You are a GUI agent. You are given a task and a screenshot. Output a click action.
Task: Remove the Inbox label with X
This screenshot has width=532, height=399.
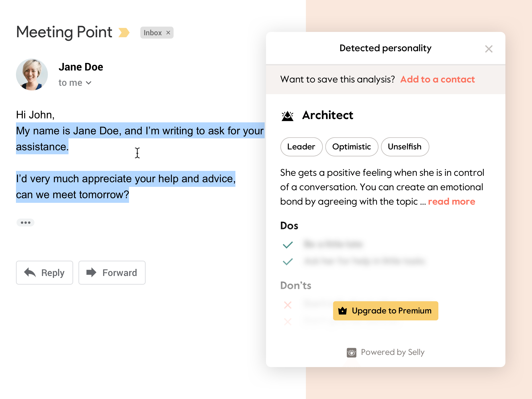tap(168, 32)
